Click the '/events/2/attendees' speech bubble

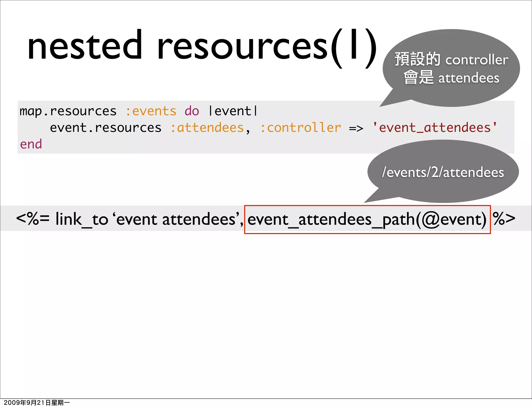(x=443, y=172)
